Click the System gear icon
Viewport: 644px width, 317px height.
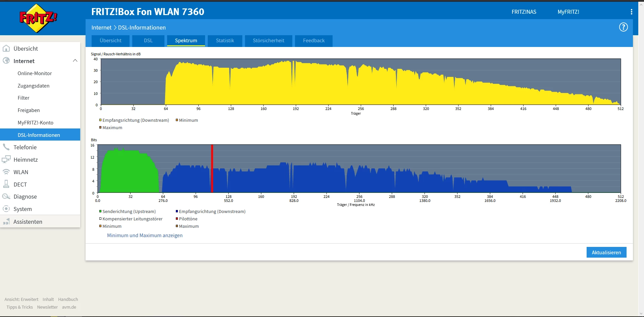point(6,209)
